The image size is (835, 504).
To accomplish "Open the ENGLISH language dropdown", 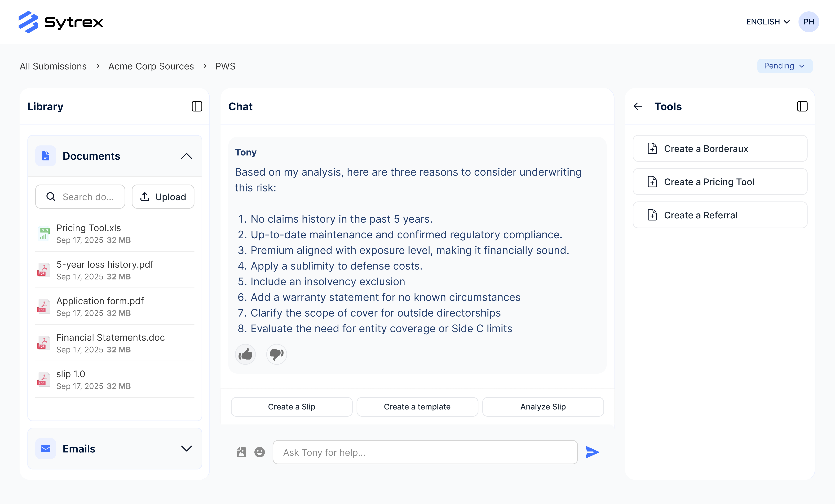I will coord(768,22).
